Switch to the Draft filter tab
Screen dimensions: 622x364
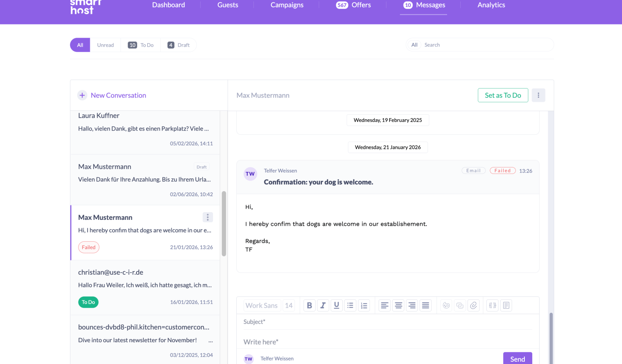tap(178, 45)
